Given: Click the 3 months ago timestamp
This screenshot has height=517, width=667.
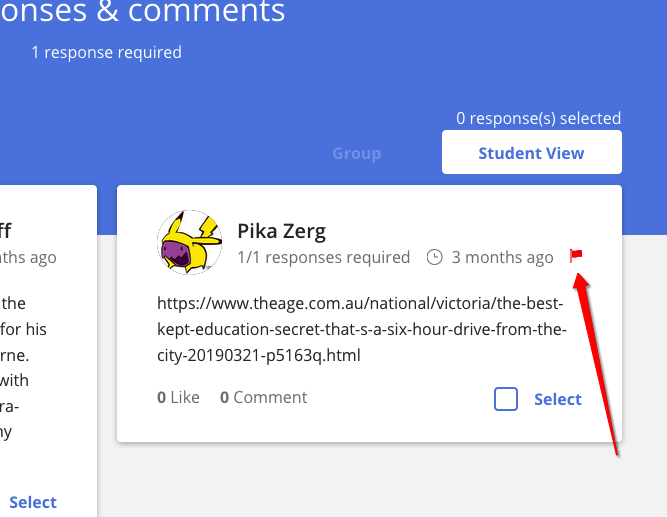Looking at the screenshot, I should 502,257.
